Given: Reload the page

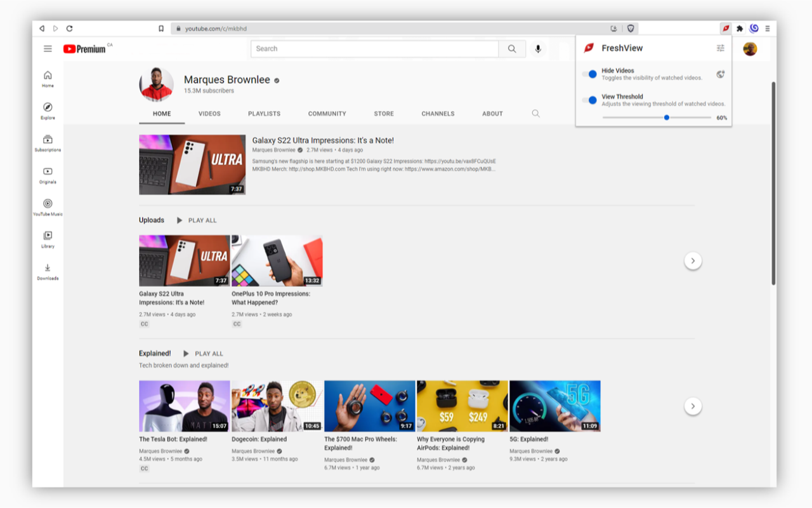Looking at the screenshot, I should [x=69, y=29].
